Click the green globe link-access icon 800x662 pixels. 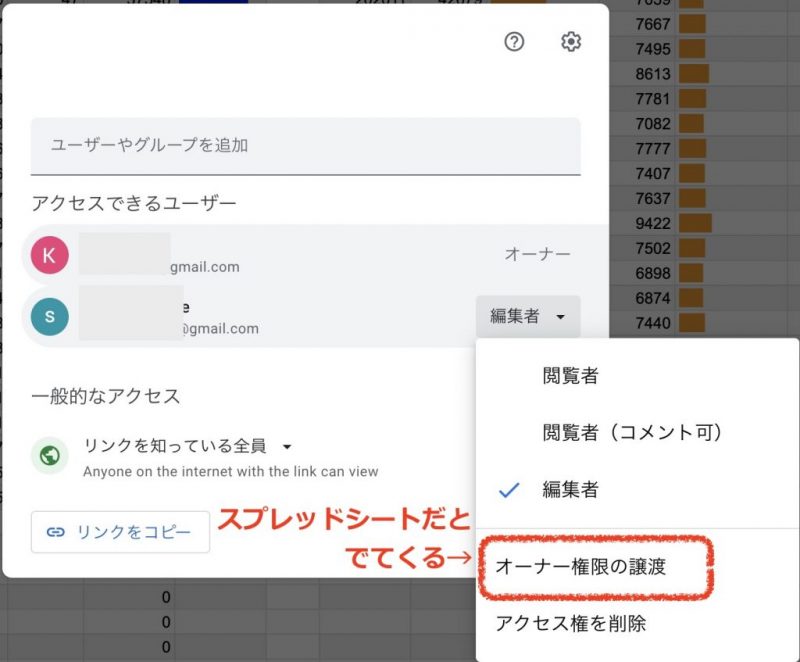pyautogui.click(x=50, y=456)
